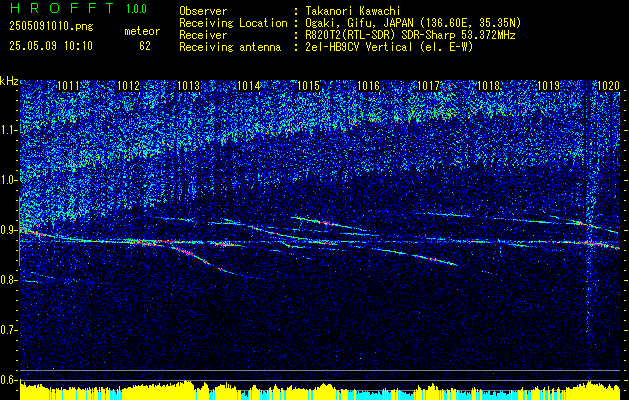Click the 0.8 kHz axis label
The height and width of the screenshot is (400, 629).
[9, 280]
